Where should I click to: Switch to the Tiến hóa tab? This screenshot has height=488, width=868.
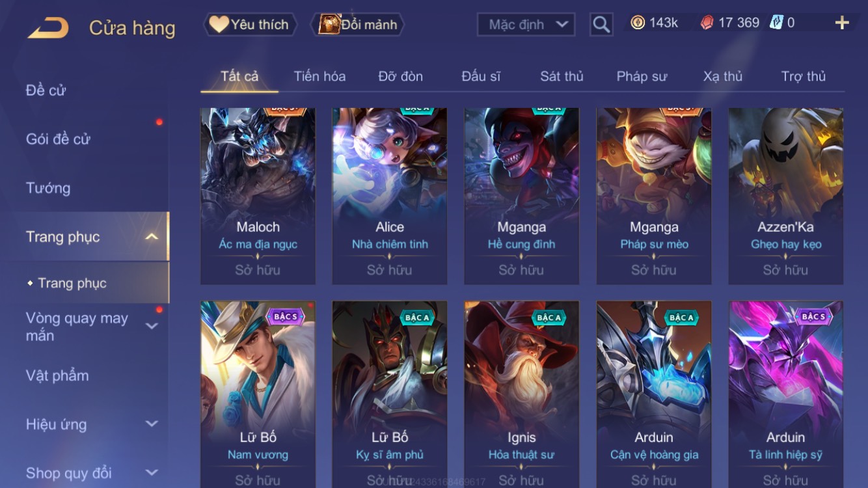(319, 76)
